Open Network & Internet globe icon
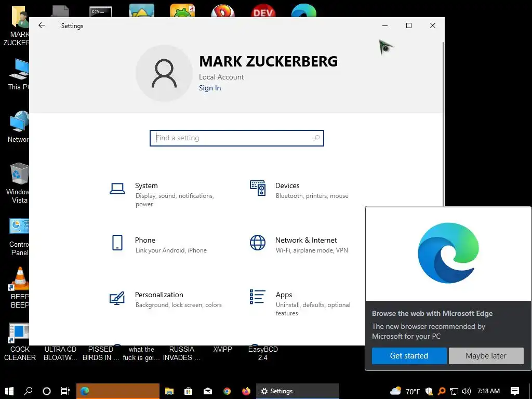The image size is (532, 399). click(258, 243)
